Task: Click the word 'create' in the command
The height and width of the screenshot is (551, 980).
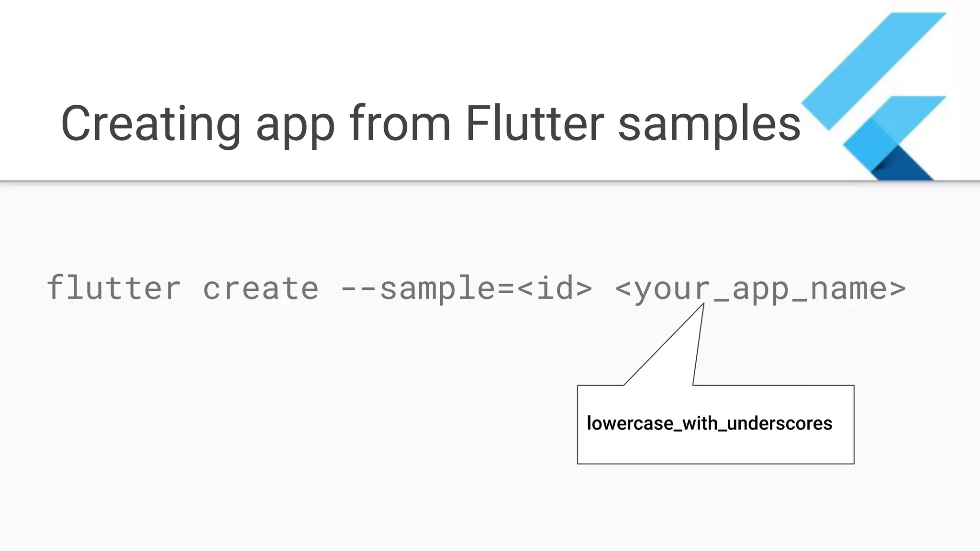Action: point(261,289)
